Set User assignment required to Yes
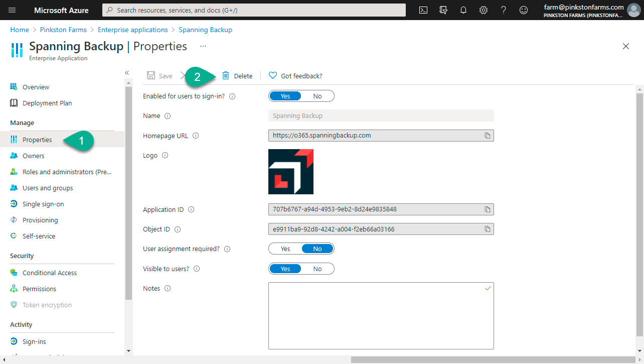 (285, 249)
